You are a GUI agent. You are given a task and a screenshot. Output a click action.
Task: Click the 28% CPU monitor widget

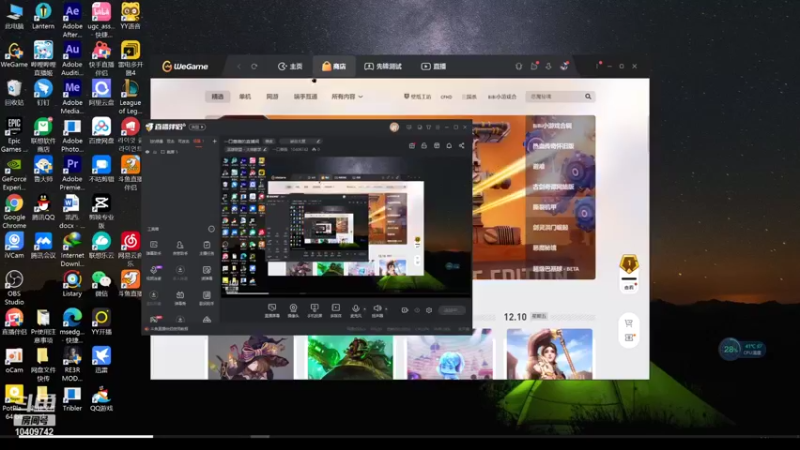(742, 349)
